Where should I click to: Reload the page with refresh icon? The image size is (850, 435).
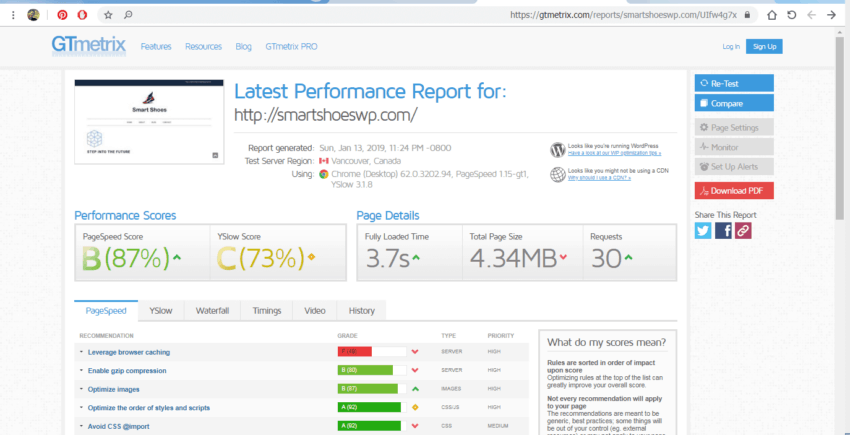(x=791, y=15)
